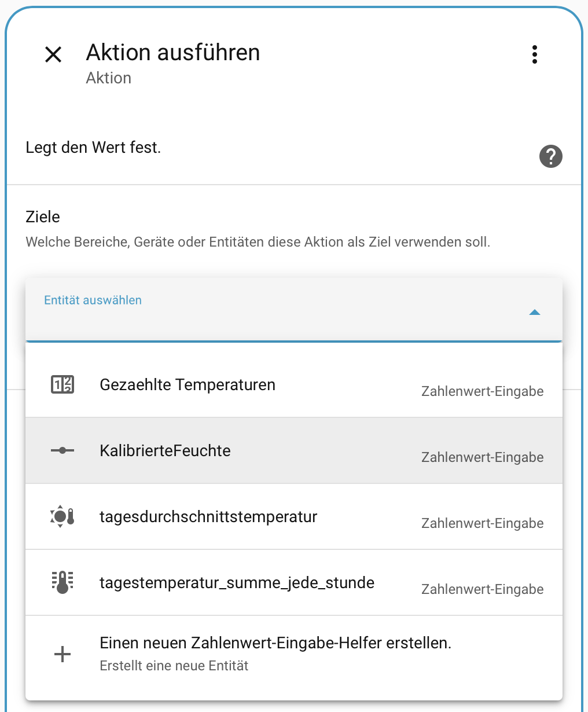Choose KalibrierteFeuchte from the list
The image size is (588, 712).
point(166,451)
